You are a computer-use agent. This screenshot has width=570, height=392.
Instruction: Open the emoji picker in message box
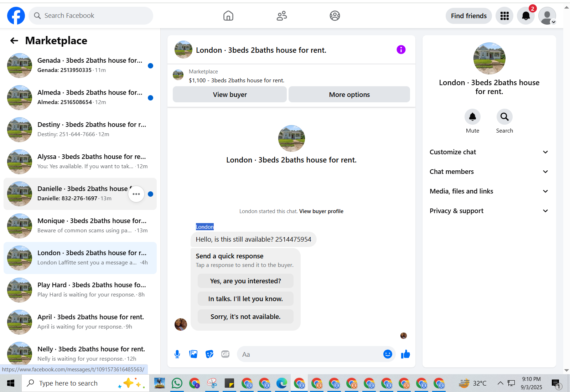coord(388,354)
